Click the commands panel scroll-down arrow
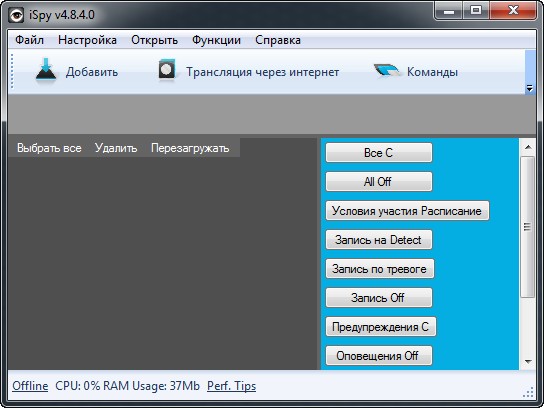Screen dimensions: 544x408 pyautogui.click(x=528, y=362)
